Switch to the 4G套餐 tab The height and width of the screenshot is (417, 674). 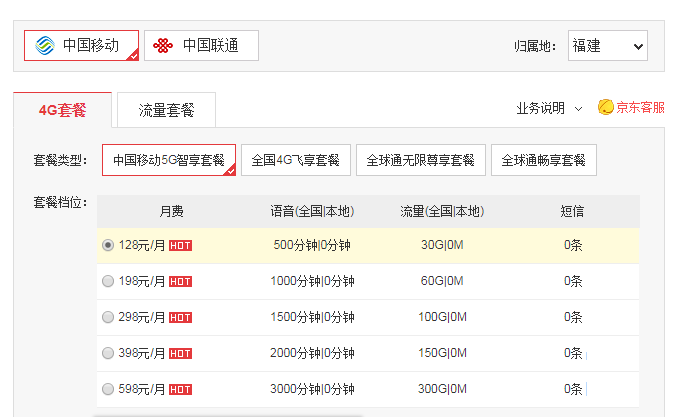(62, 110)
